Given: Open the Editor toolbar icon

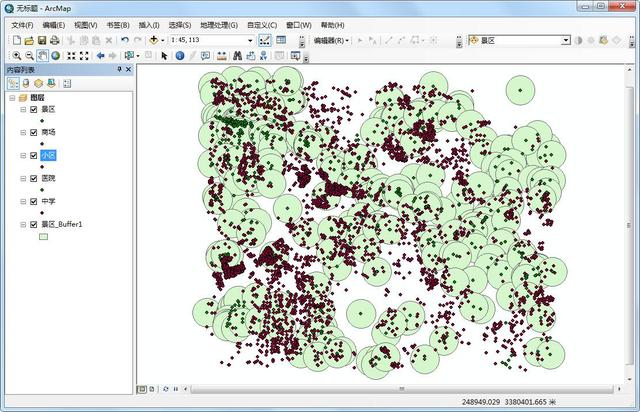Looking at the screenshot, I should (x=264, y=40).
